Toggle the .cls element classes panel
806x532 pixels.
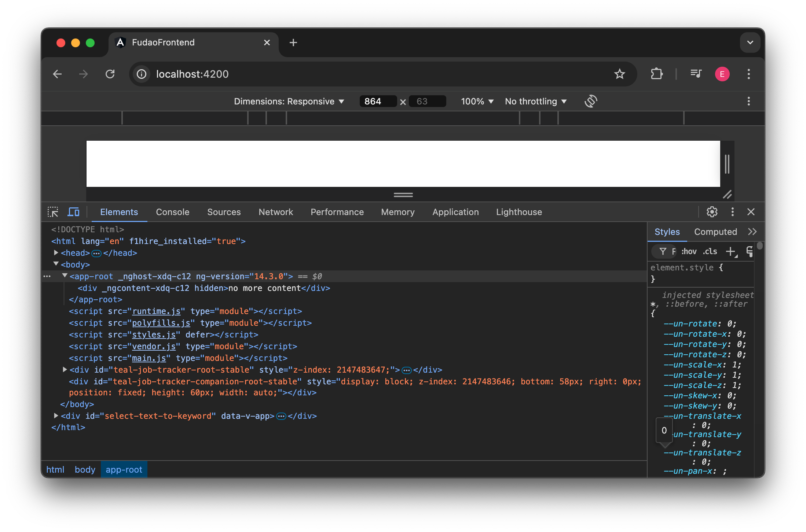[710, 251]
